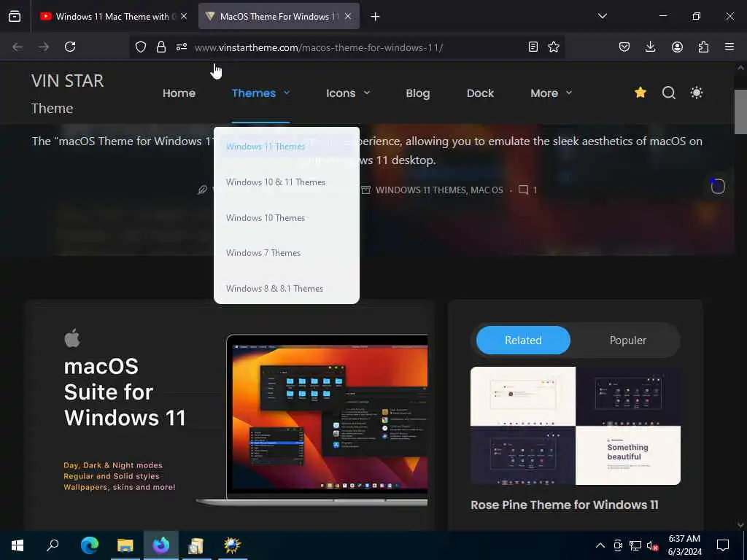
Task: Click the VIN STAR site logo
Action: [x=67, y=94]
